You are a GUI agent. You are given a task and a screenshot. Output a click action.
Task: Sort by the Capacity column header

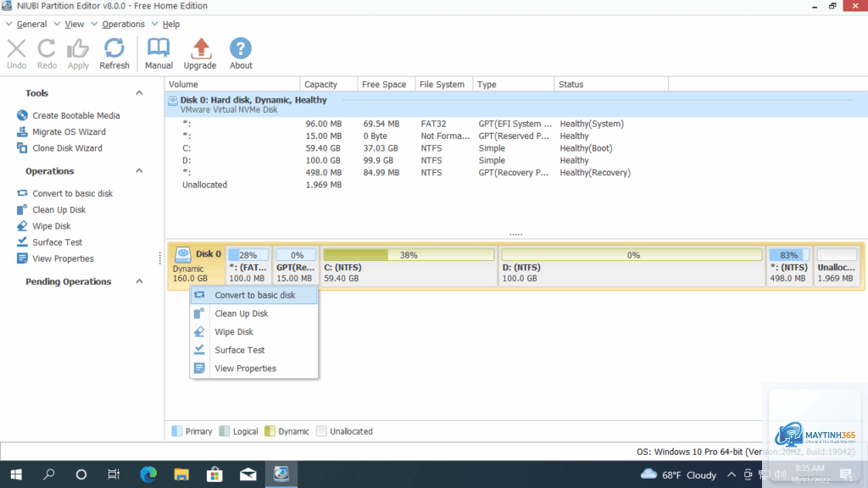(x=329, y=85)
